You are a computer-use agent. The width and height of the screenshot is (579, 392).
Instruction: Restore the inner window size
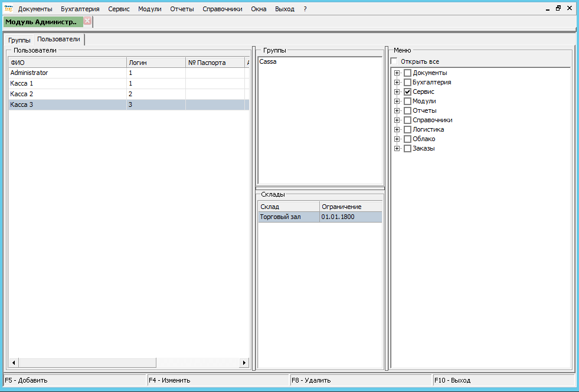click(558, 8)
